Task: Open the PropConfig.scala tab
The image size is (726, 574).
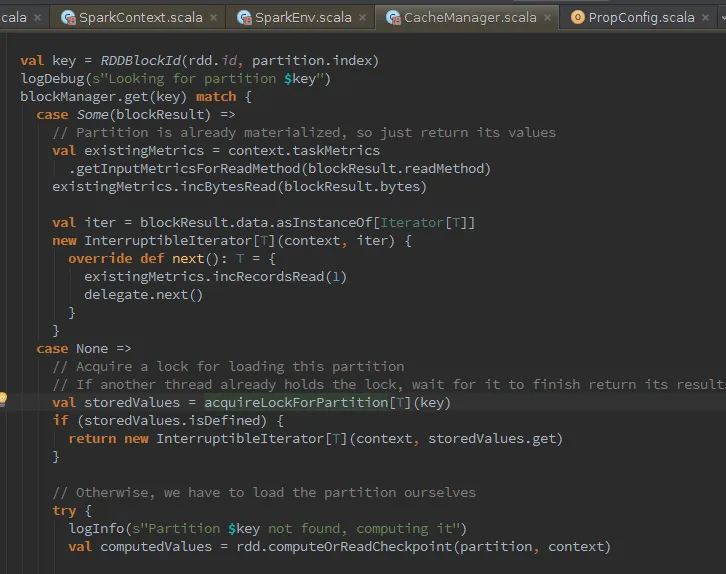Action: pyautogui.click(x=641, y=17)
